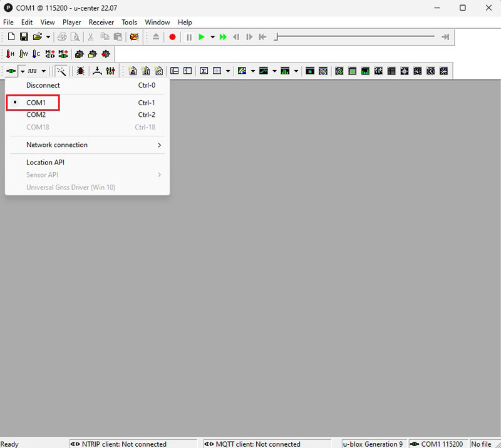Click the autobauding magic wand icon
The width and height of the screenshot is (501, 448).
[61, 71]
